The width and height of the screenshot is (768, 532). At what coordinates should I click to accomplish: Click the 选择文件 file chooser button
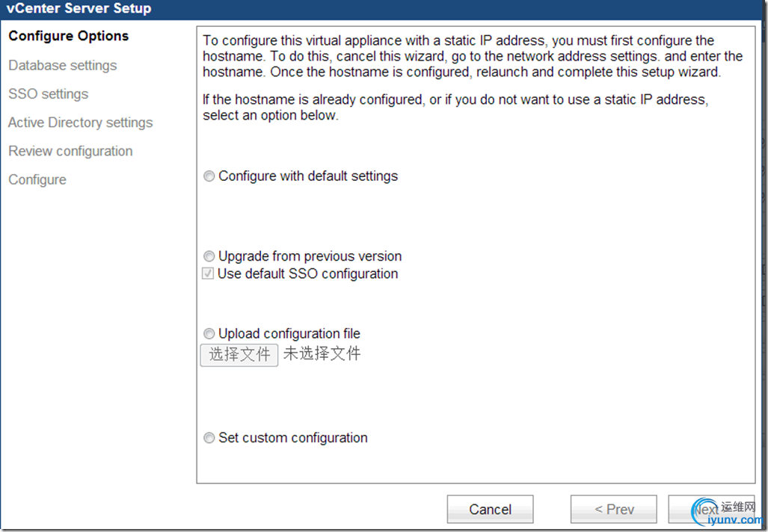(239, 354)
